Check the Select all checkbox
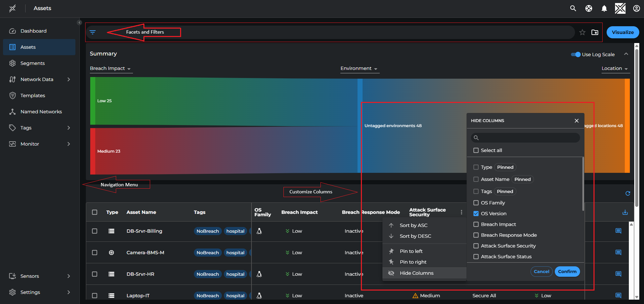 pyautogui.click(x=476, y=150)
